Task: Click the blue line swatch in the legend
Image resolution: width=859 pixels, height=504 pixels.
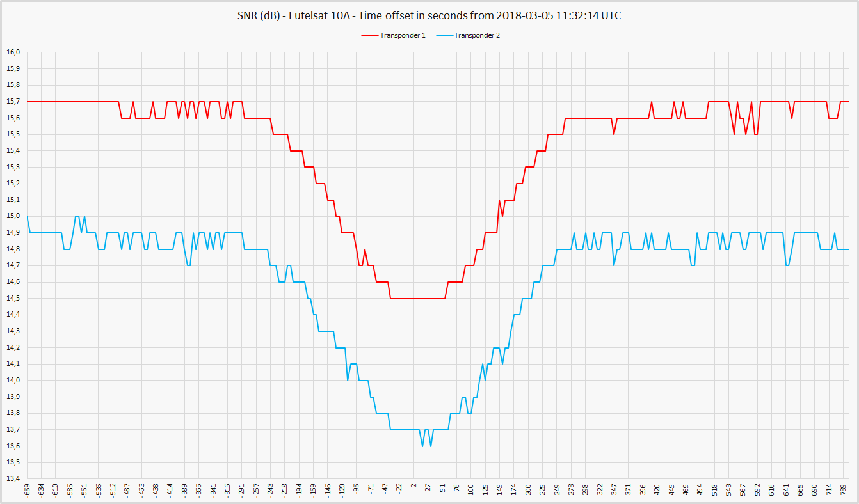Action: click(x=444, y=36)
